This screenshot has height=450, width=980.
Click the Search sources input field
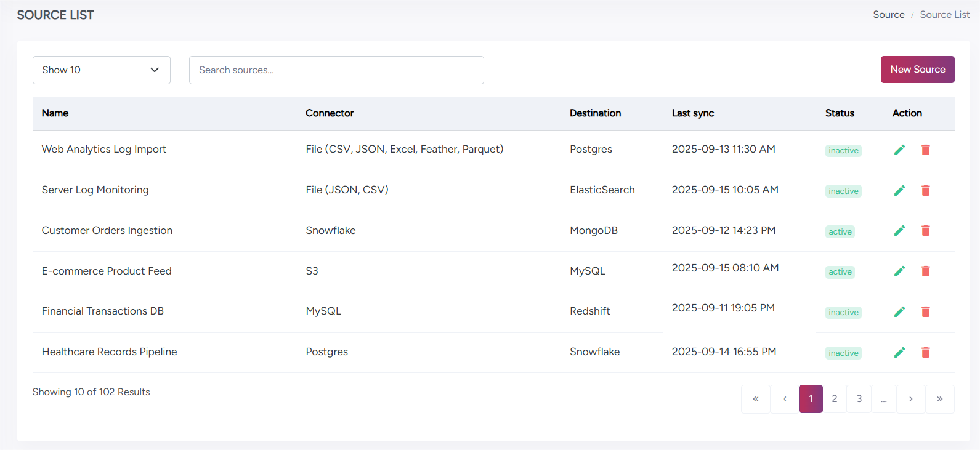336,70
